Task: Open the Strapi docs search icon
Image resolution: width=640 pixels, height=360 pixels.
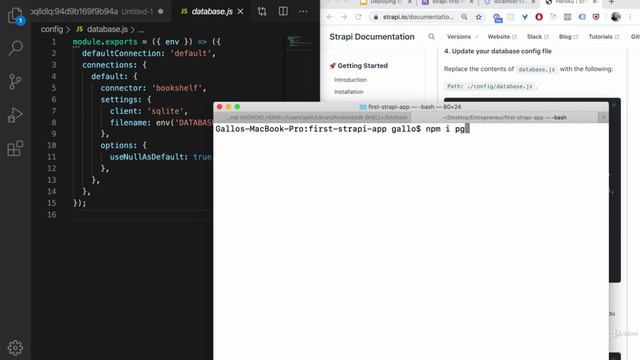Action: click(431, 37)
